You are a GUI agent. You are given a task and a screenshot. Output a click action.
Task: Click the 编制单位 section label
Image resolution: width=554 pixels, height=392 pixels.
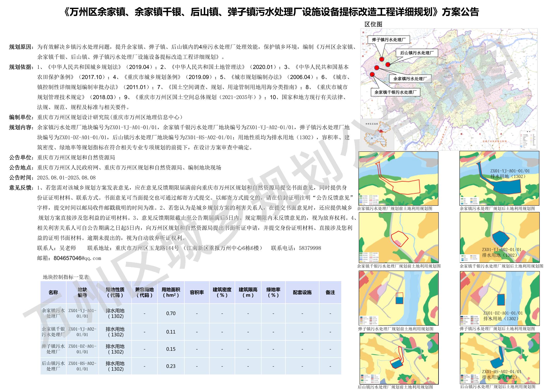22,117
